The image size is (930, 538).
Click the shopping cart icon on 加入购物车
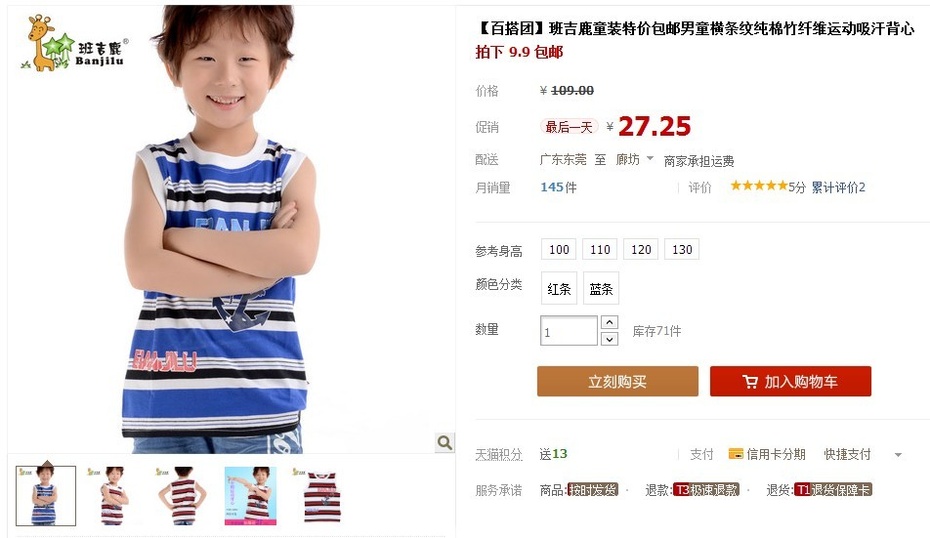pyautogui.click(x=750, y=381)
